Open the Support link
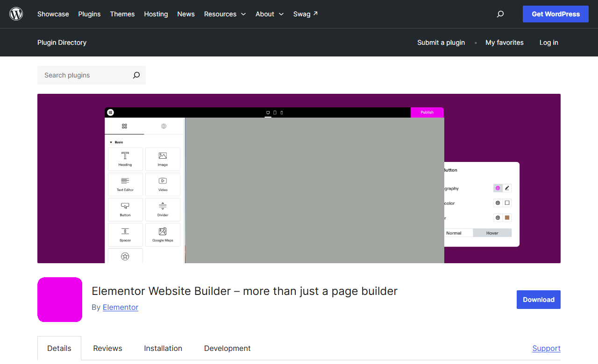 coord(546,348)
